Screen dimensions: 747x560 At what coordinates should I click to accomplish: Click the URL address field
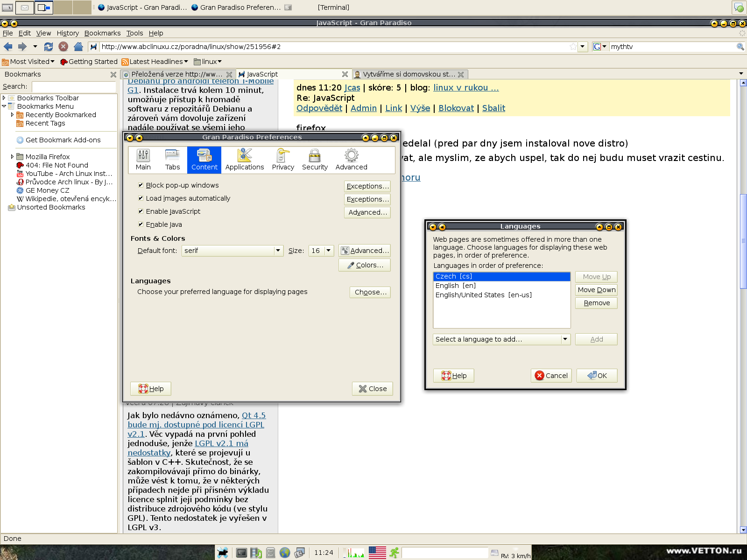[333, 47]
